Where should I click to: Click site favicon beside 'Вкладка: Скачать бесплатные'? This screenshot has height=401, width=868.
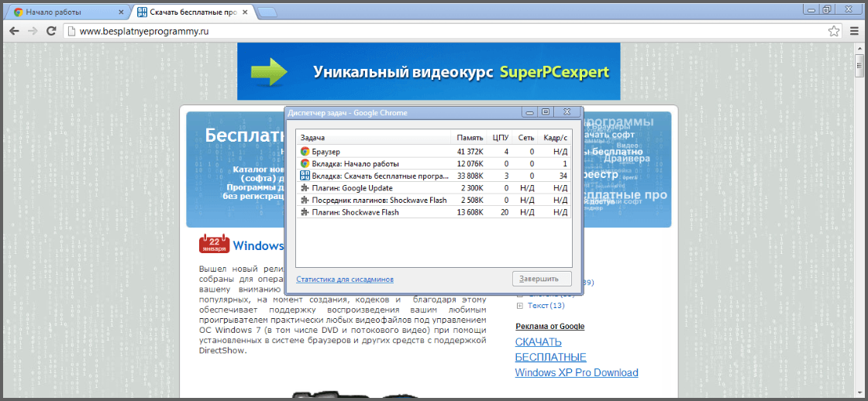(x=305, y=176)
